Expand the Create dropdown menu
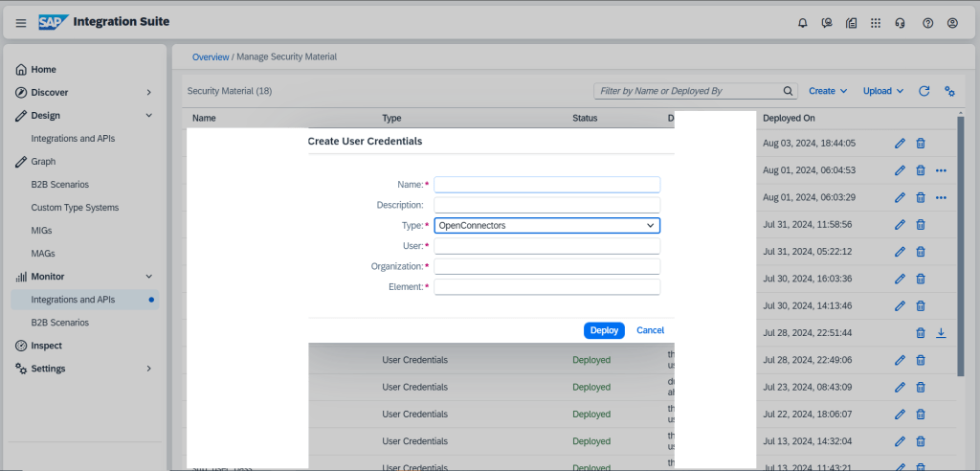Screen dimensions: 980x471 pos(828,91)
